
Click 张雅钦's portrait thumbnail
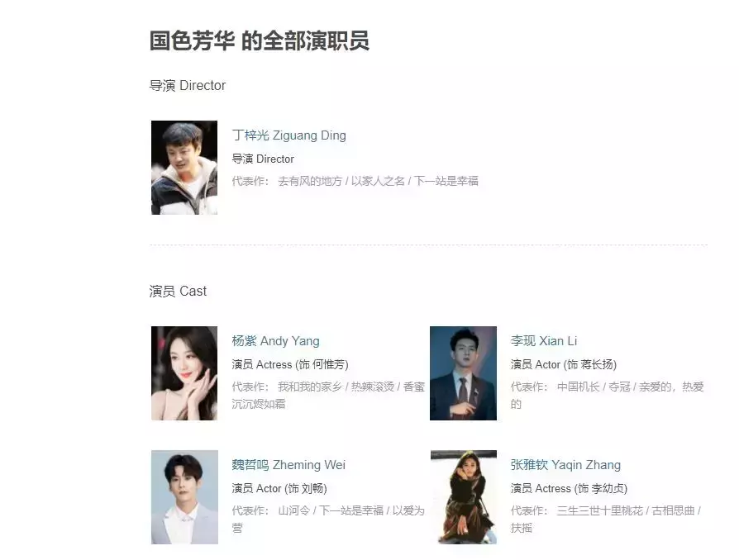tap(463, 497)
